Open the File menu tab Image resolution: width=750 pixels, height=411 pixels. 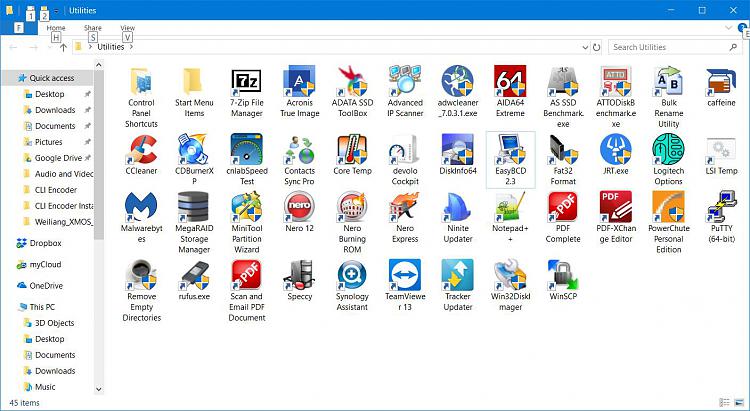click(x=19, y=28)
